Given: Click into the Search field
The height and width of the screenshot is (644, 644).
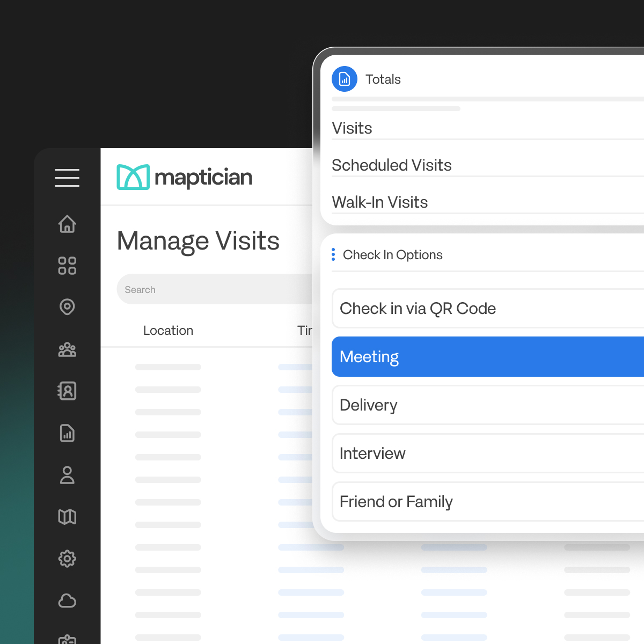Looking at the screenshot, I should coord(215,289).
